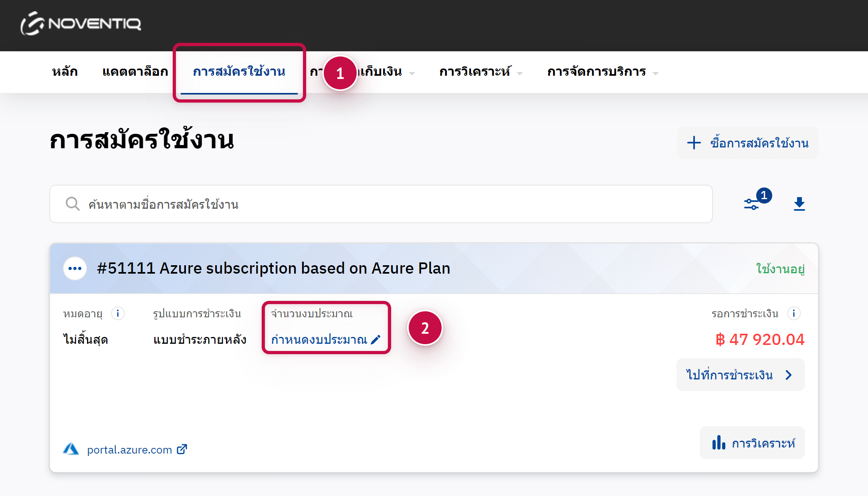Image resolution: width=868 pixels, height=496 pixels.
Task: Select the การสมัครใช้งาน subscriptions tab
Action: click(x=239, y=72)
